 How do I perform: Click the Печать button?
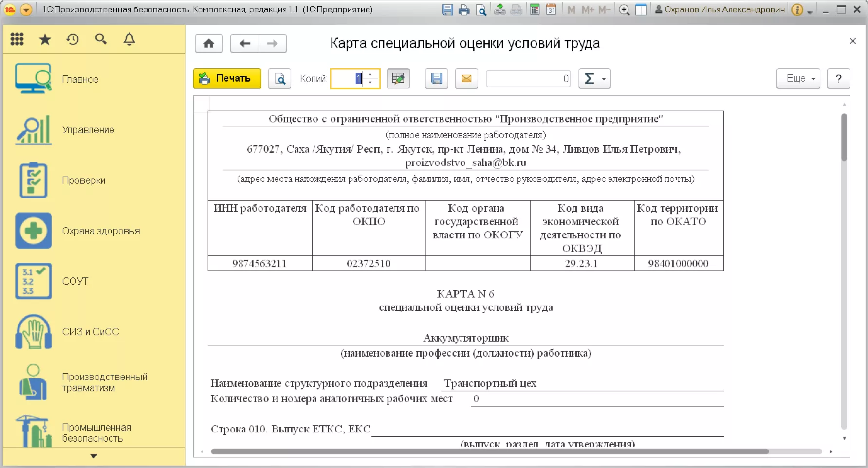[x=227, y=78]
